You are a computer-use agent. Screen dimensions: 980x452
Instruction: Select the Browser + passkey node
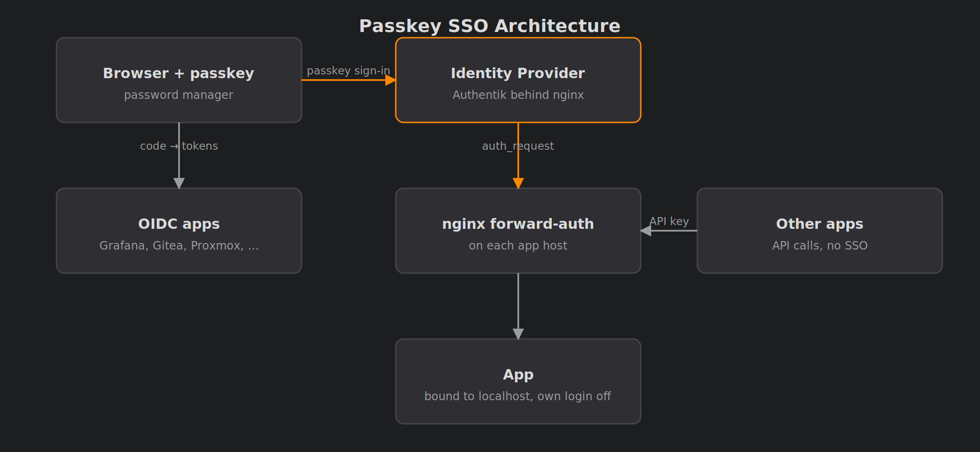(179, 80)
